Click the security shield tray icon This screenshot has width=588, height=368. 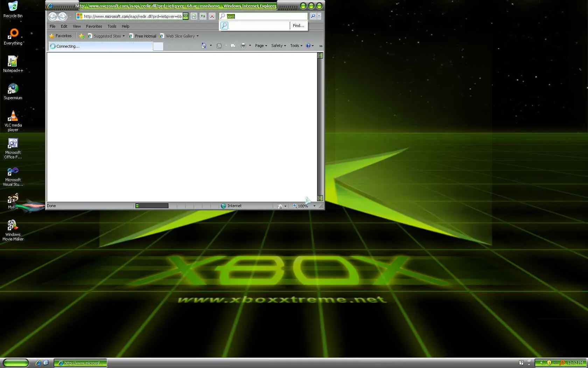(x=549, y=363)
